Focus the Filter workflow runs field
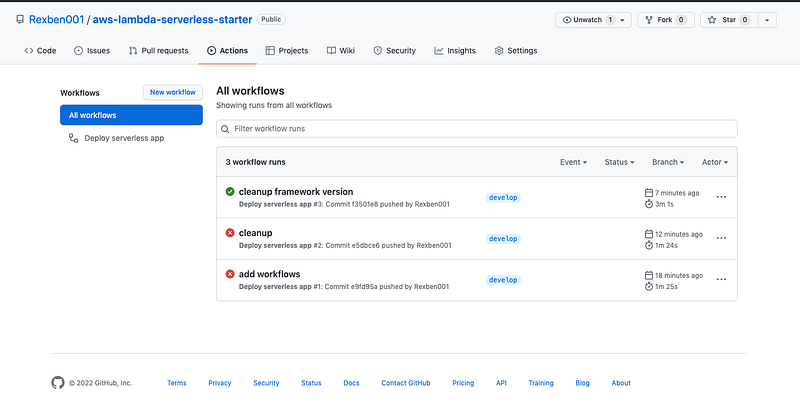Image resolution: width=800 pixels, height=407 pixels. point(477,129)
